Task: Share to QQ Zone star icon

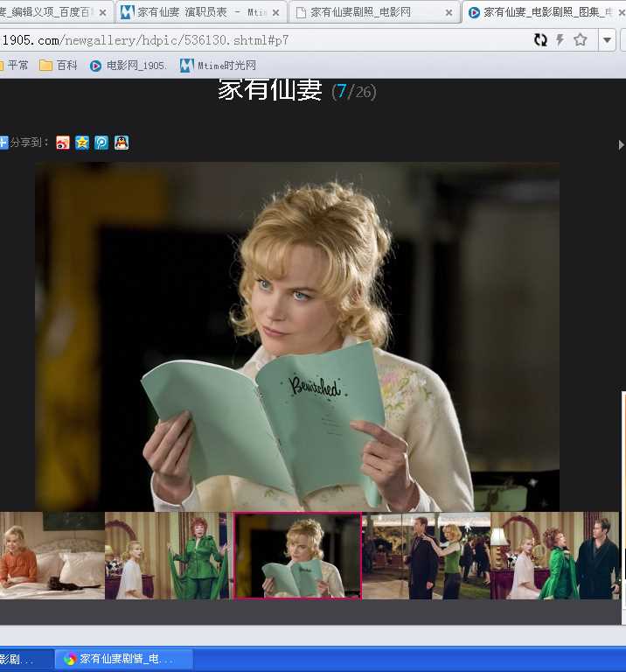Action: (x=82, y=143)
